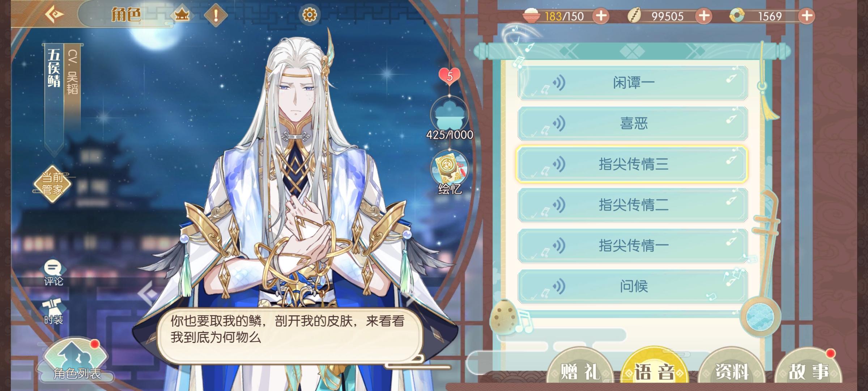This screenshot has height=391, width=868.
Task: Add jade currency via plus button
Action: pyautogui.click(x=807, y=16)
